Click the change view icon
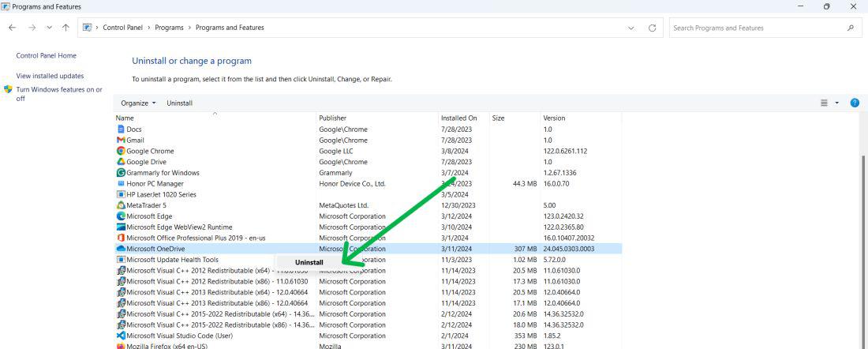This screenshot has width=868, height=349. click(825, 103)
